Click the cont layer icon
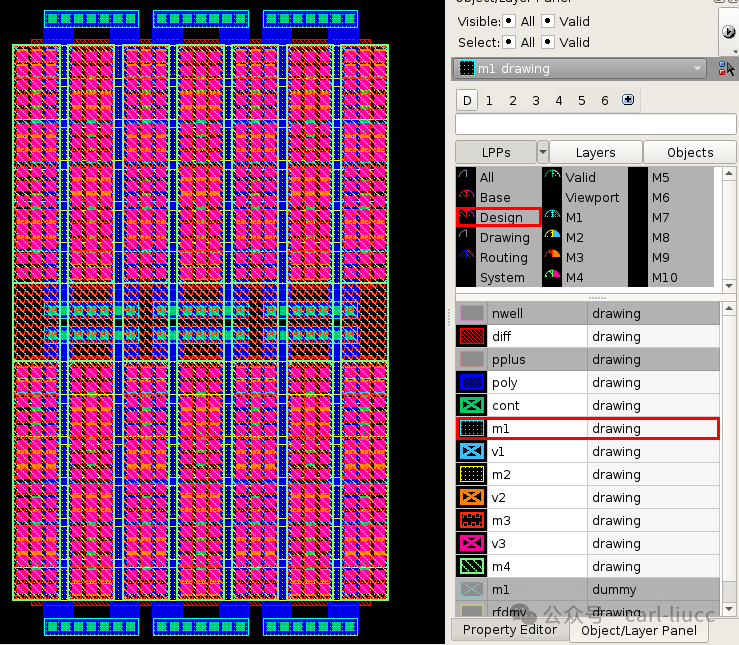This screenshot has height=645, width=739. (471, 405)
